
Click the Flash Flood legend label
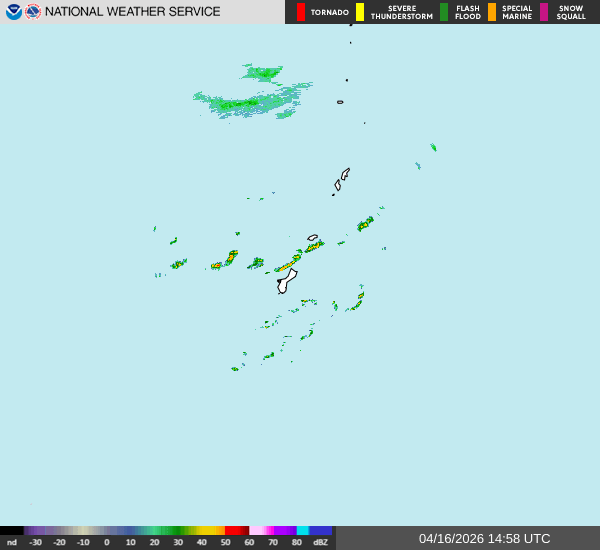tap(468, 12)
